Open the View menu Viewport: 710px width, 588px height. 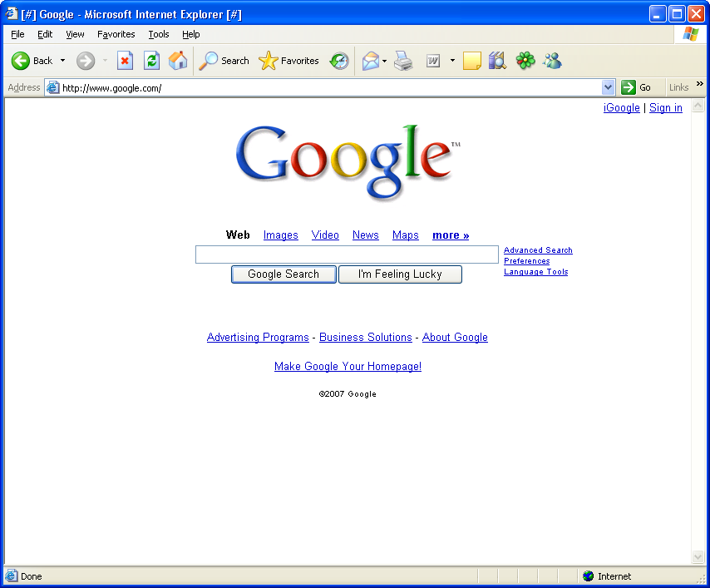coord(75,34)
